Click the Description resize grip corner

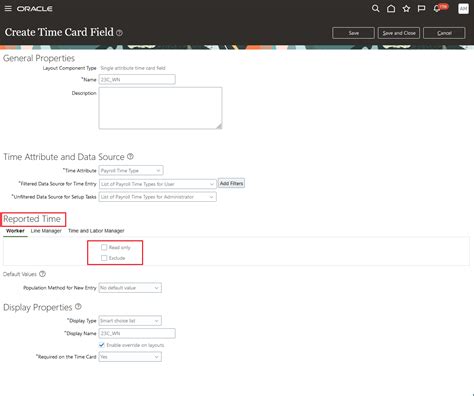219,126
